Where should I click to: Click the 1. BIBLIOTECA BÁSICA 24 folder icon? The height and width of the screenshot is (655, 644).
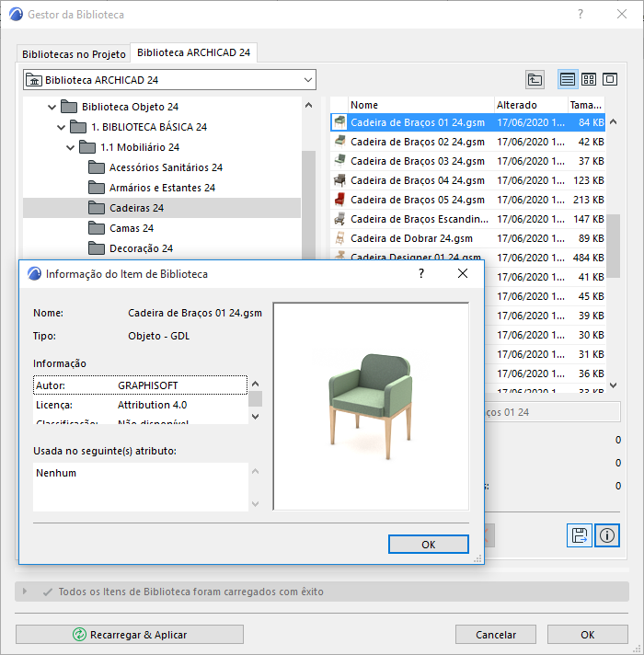(x=78, y=127)
